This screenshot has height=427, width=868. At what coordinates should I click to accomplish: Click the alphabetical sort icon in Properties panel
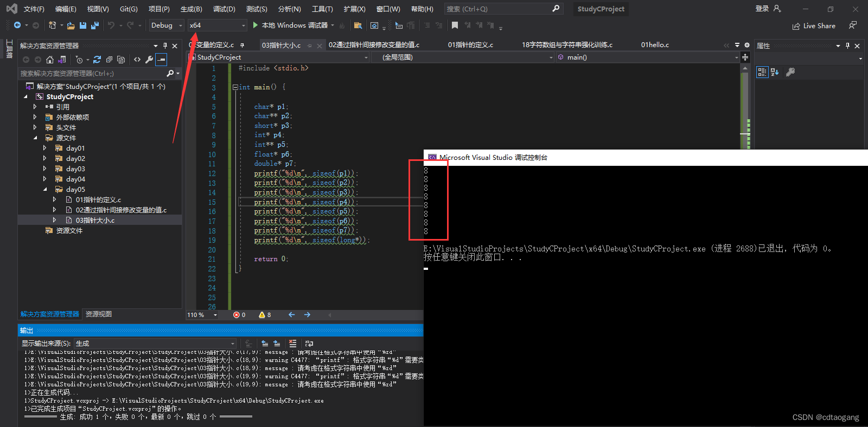coord(775,72)
